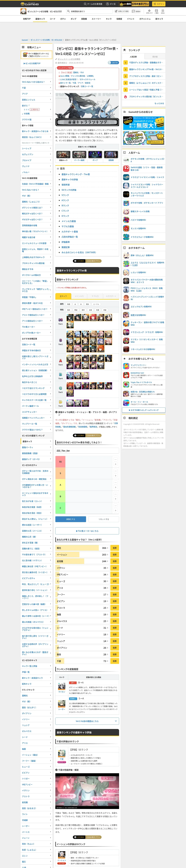Open the 最強キャラランキング banner image

coord(87,110)
